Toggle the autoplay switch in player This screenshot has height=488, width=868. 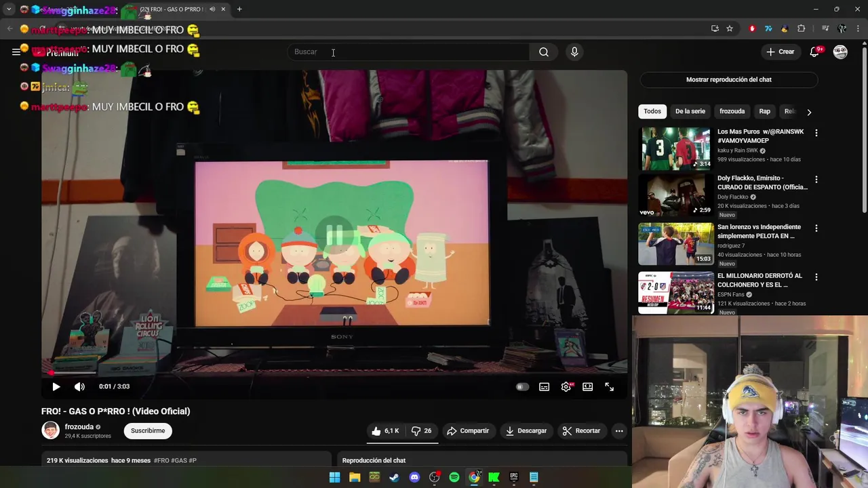click(522, 386)
